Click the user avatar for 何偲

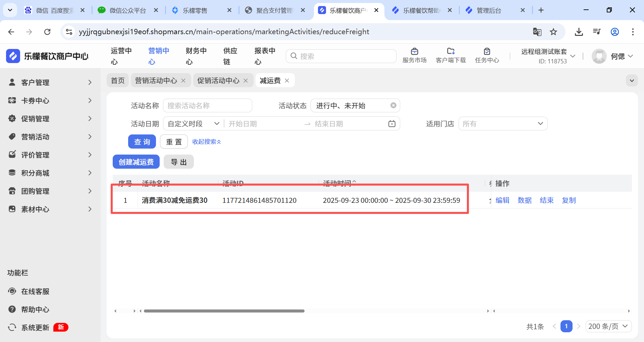(599, 56)
